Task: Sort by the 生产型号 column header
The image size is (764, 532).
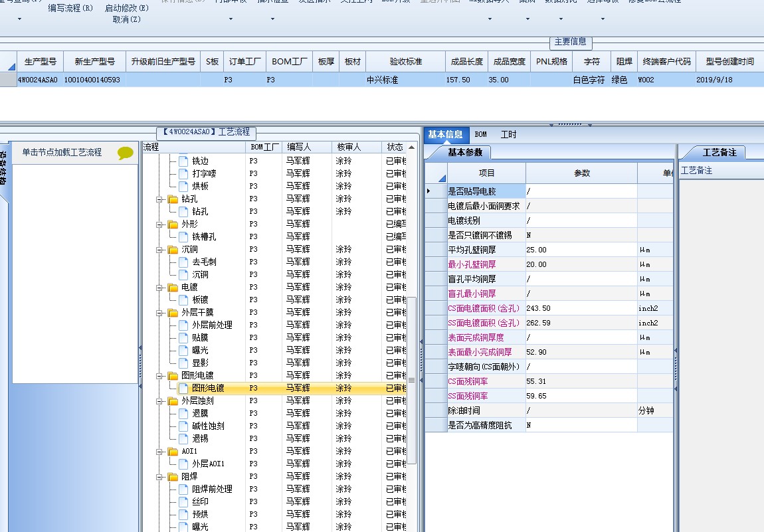Action: coord(41,62)
